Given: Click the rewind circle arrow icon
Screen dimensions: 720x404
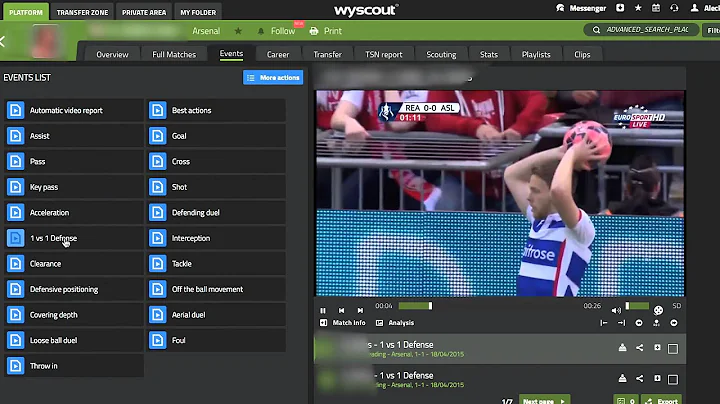Looking at the screenshot, I should [x=639, y=323].
